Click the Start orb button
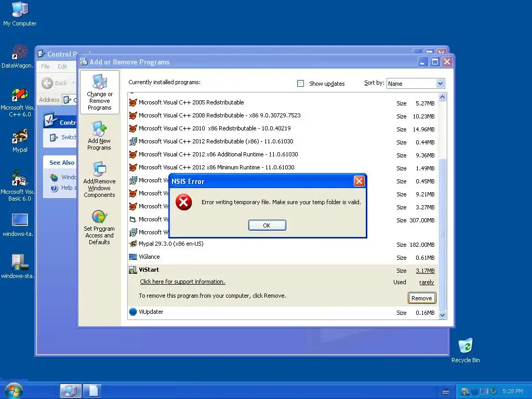The image size is (532, 399). [x=14, y=390]
